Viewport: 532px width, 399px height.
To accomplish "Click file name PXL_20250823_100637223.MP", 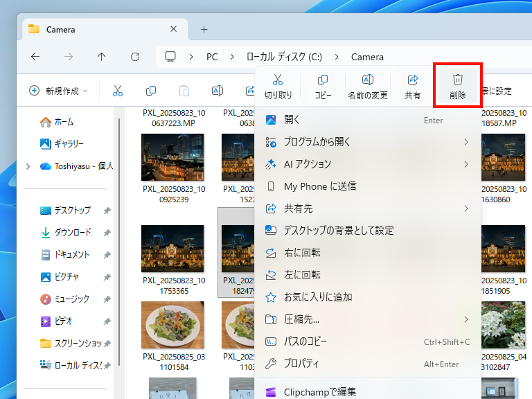I will [174, 118].
